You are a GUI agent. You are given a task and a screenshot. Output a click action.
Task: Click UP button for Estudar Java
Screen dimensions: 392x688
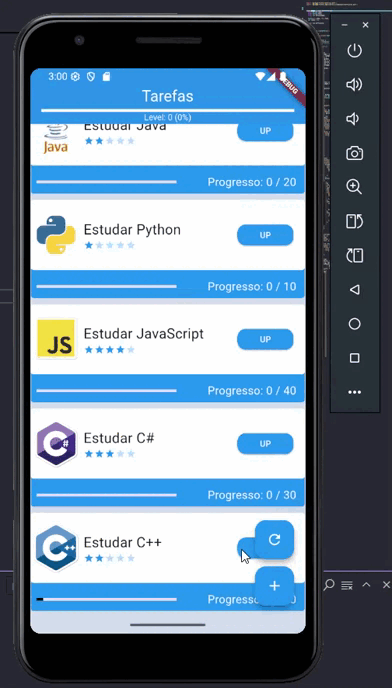click(265, 132)
